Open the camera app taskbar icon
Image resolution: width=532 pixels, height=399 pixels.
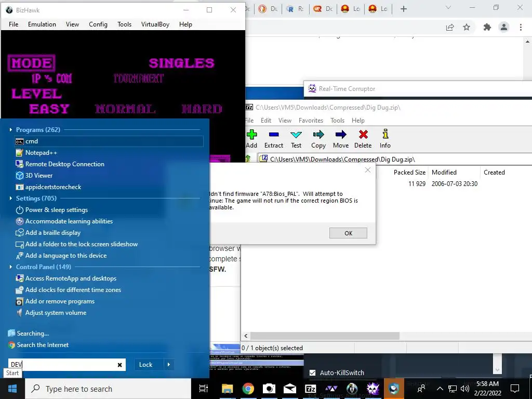click(269, 389)
